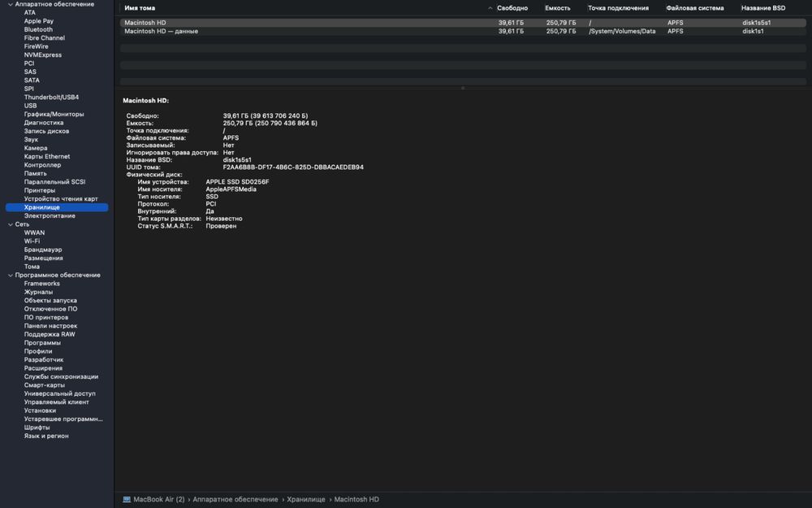
Task: Open Память in the sidebar
Action: 35,174
